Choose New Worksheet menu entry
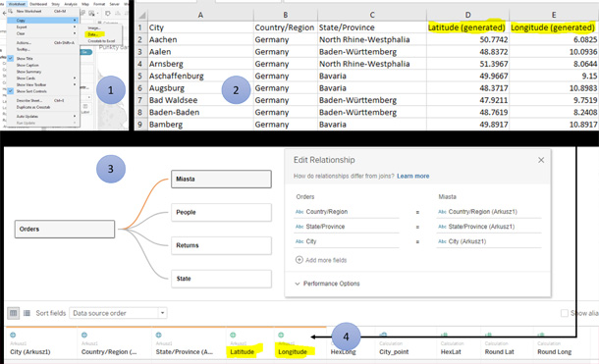 pos(43,11)
